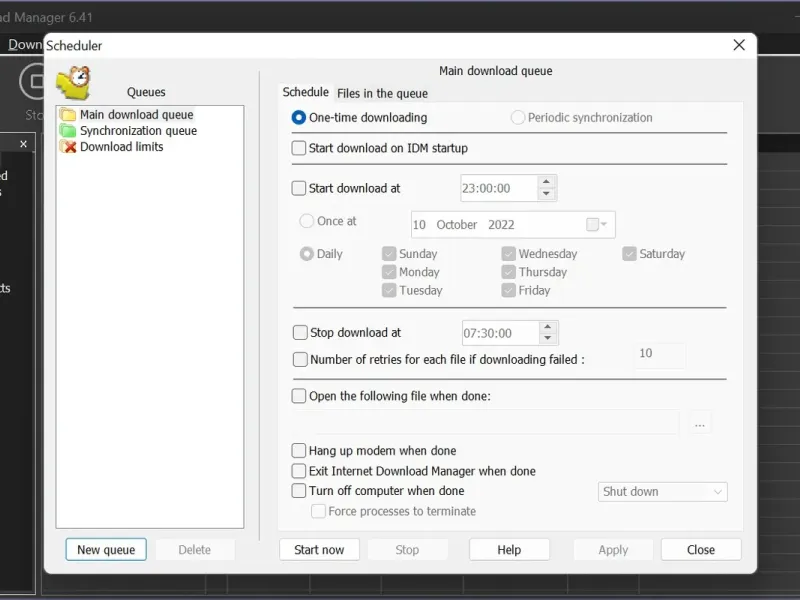Viewport: 800px width, 600px height.
Task: Click the Download limits red X icon
Action: click(x=68, y=147)
